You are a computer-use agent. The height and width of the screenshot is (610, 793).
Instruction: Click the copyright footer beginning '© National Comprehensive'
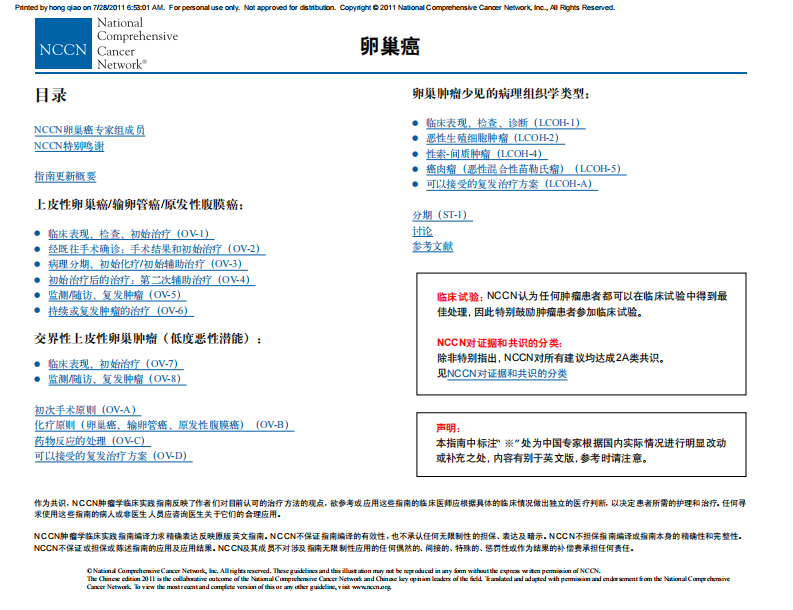[x=408, y=579]
